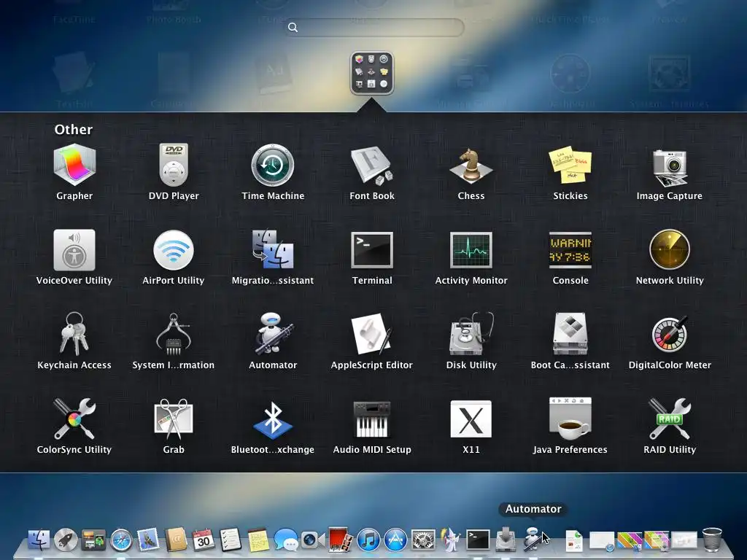Viewport: 747px width, 560px height.
Task: Open Migration Assistant
Action: (x=273, y=249)
